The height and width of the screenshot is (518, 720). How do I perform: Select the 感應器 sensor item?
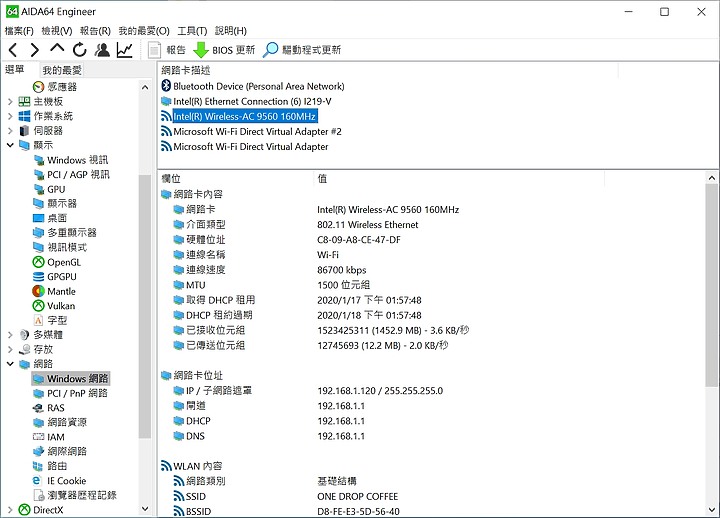(x=55, y=87)
